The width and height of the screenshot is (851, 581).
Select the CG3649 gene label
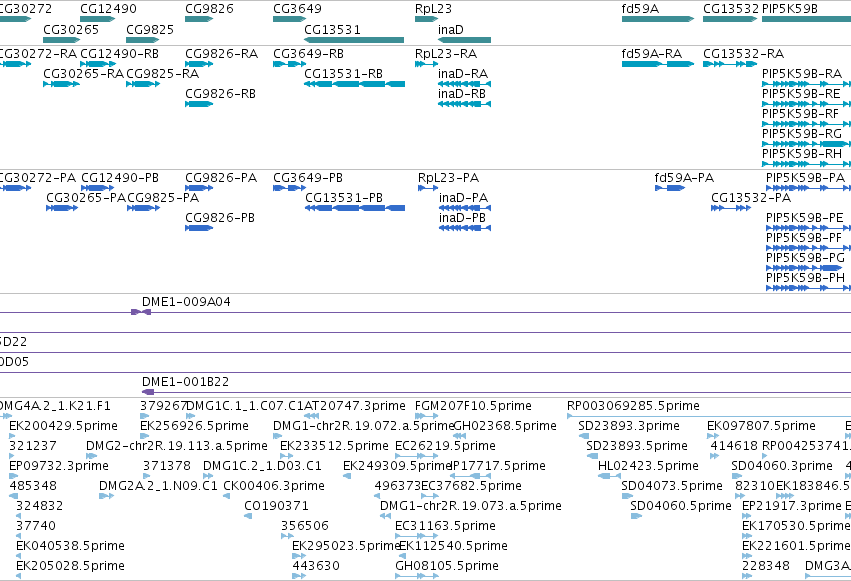(297, 9)
